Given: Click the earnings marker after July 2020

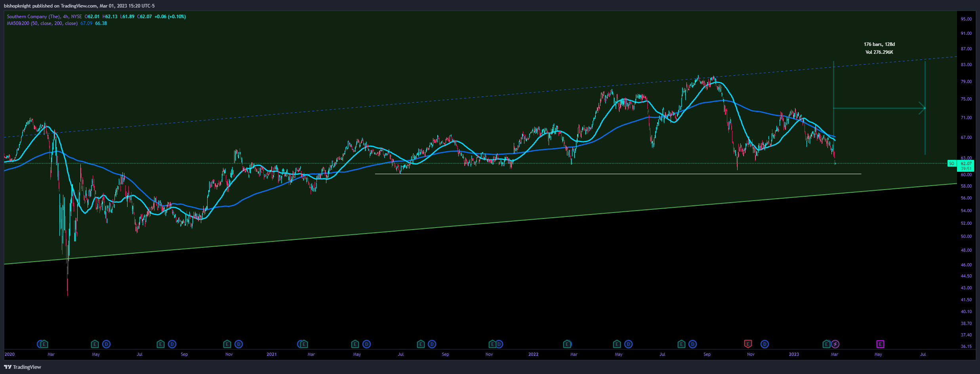Looking at the screenshot, I should (160, 344).
